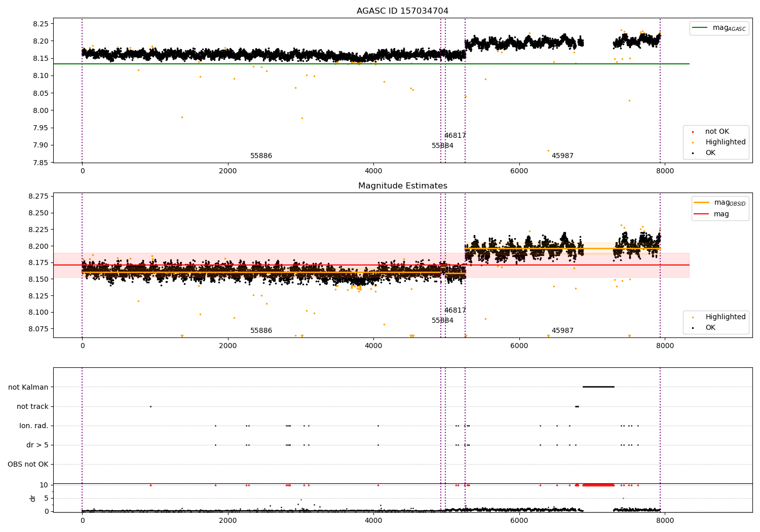Click y-axis tick '7.95' in top plot

[x=40, y=128]
